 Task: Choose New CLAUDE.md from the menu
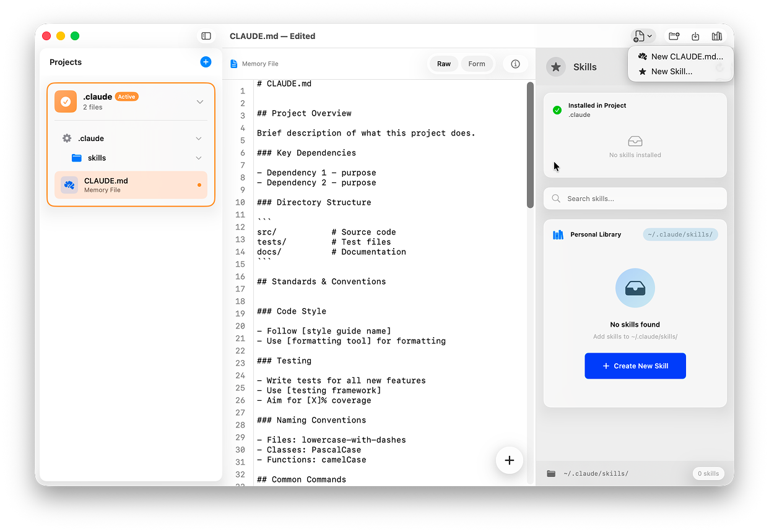pos(680,56)
